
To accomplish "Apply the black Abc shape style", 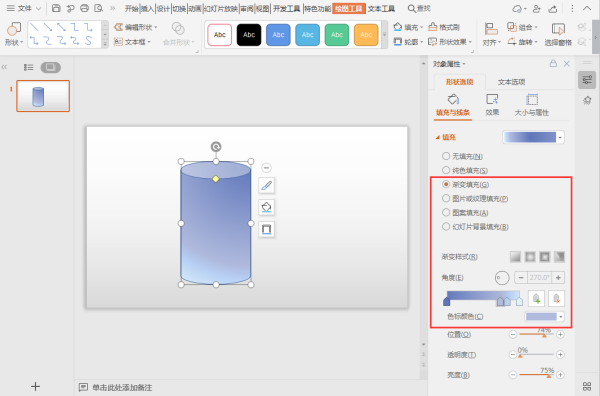I will click(x=249, y=34).
